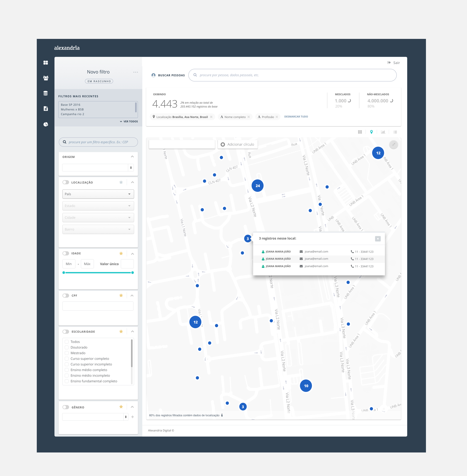This screenshot has height=476, width=467.
Task: Click info icon beside location data note
Action: click(x=222, y=415)
